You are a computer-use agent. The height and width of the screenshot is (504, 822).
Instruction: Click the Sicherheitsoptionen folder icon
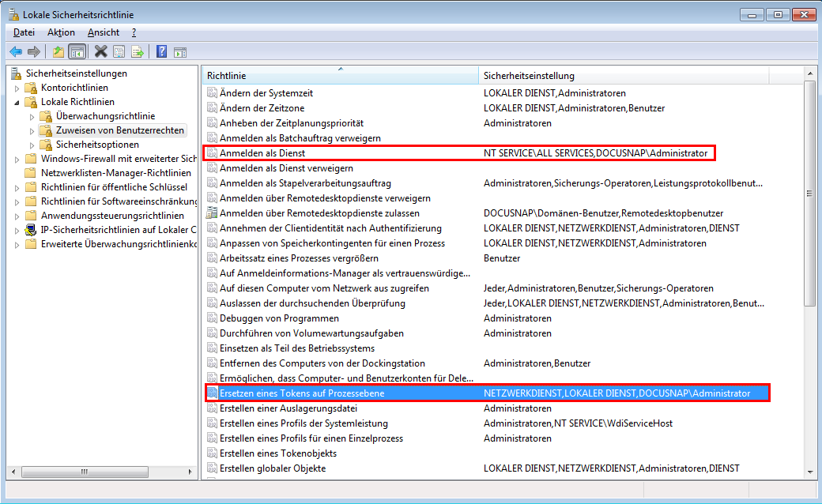click(x=47, y=144)
